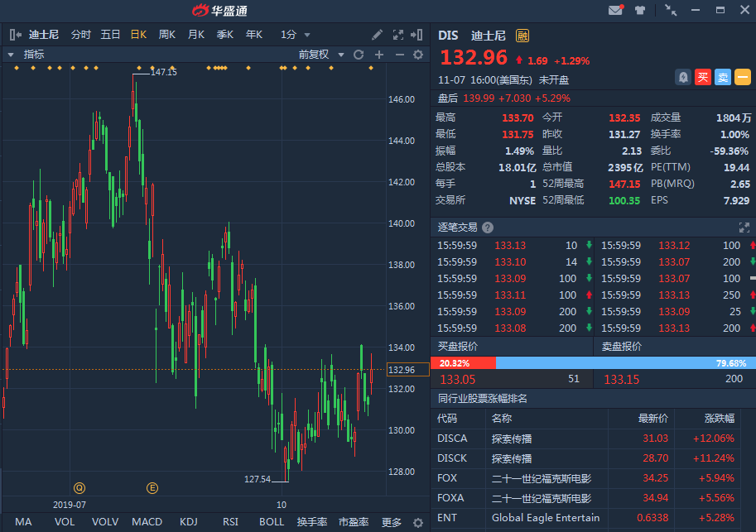Click the 同行业股票涨幅排名 heading
The height and width of the screenshot is (532, 756).
tap(482, 399)
